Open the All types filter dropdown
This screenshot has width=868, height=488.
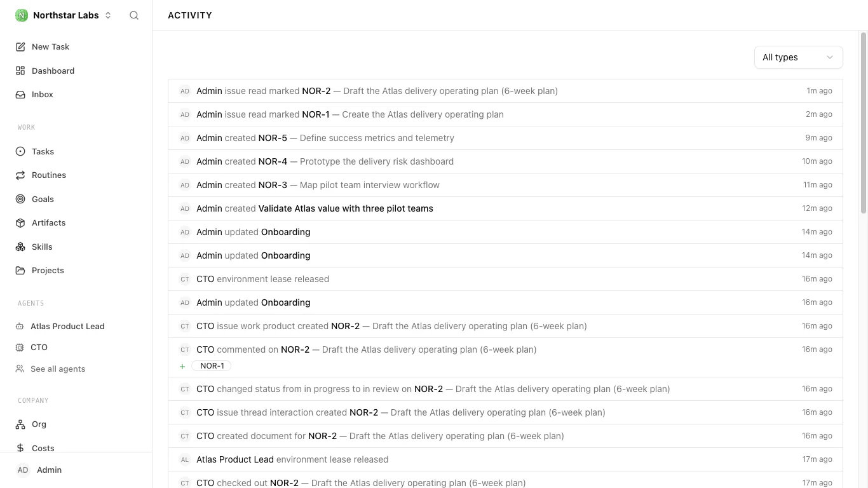(798, 57)
